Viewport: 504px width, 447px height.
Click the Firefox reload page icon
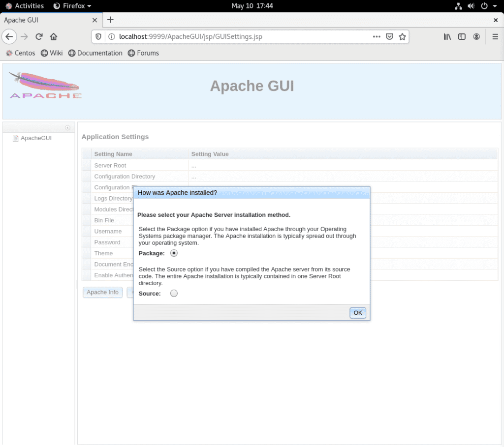(39, 36)
